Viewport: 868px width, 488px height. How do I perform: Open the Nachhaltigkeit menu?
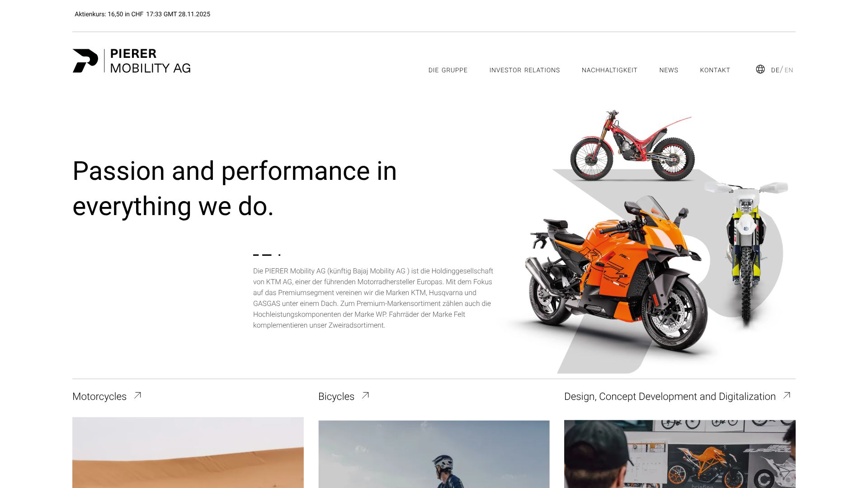coord(609,70)
